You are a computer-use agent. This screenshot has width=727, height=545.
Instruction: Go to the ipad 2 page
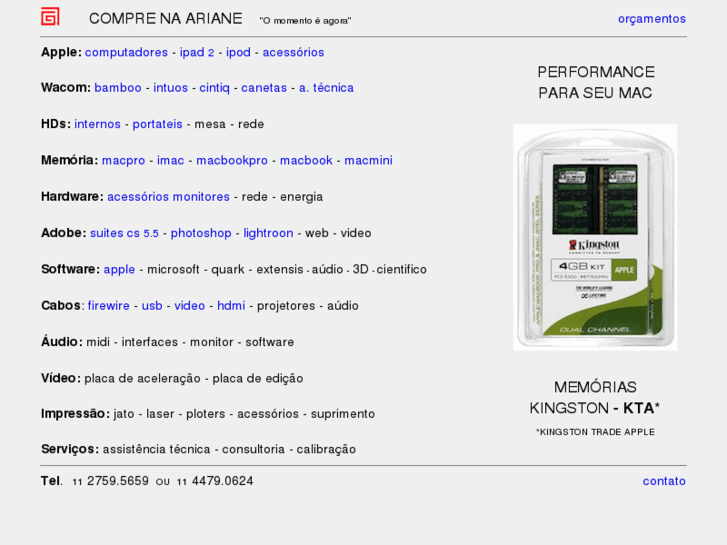pos(197,52)
